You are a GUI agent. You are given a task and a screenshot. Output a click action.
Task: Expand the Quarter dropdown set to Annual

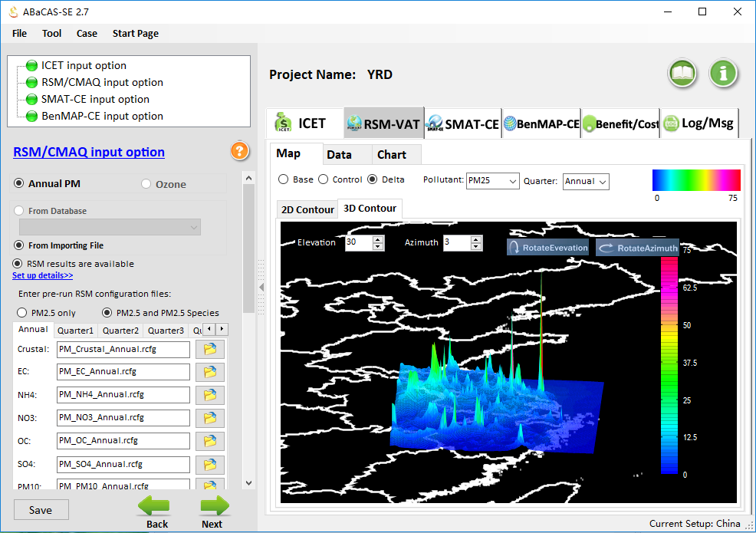pyautogui.click(x=586, y=181)
